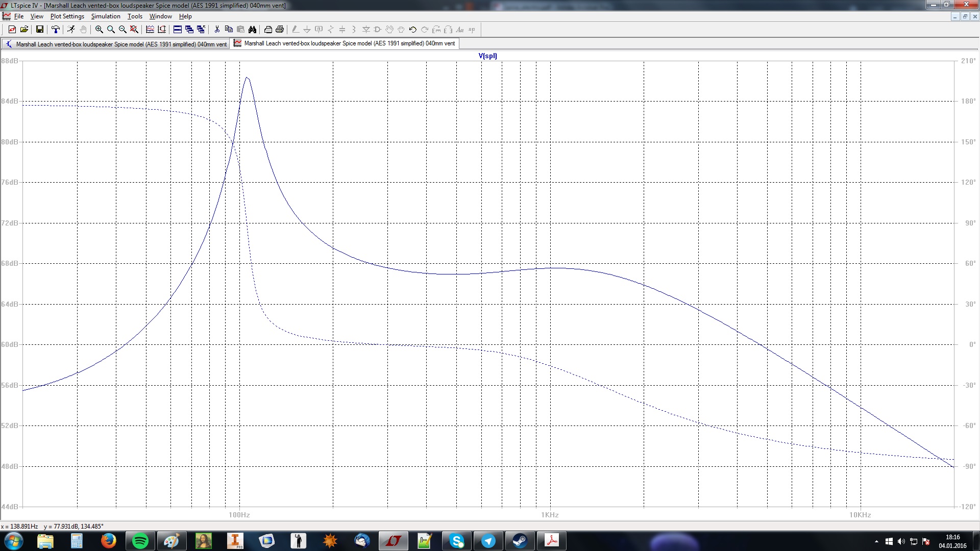Click the 100Hz frequency axis label
Viewport: 980px width, 551px height.
click(x=239, y=515)
